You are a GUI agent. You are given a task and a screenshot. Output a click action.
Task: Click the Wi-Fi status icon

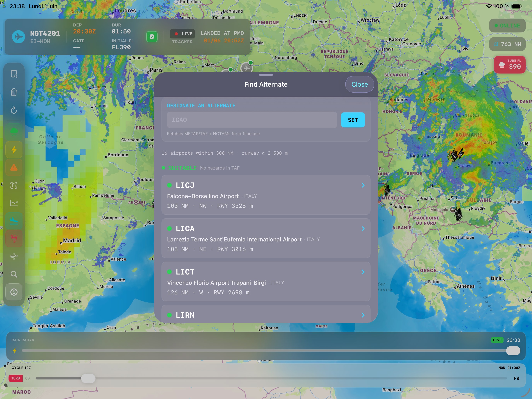click(x=489, y=6)
